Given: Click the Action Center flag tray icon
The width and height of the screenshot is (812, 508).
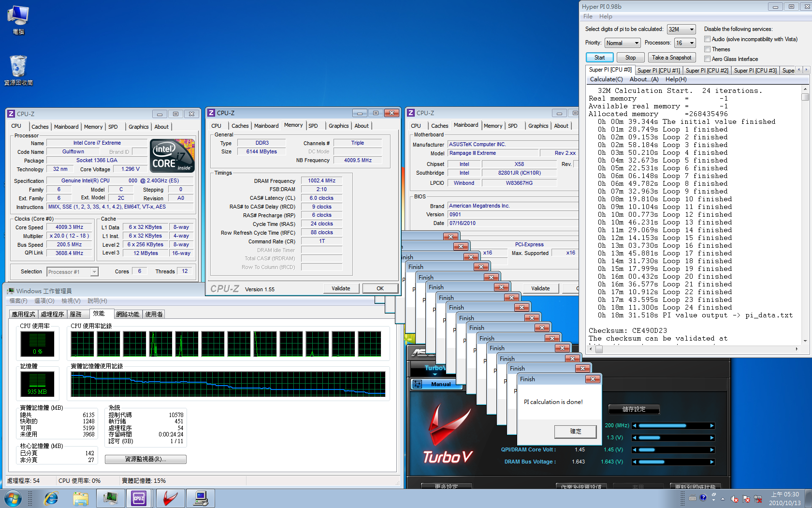Looking at the screenshot, I should [746, 499].
